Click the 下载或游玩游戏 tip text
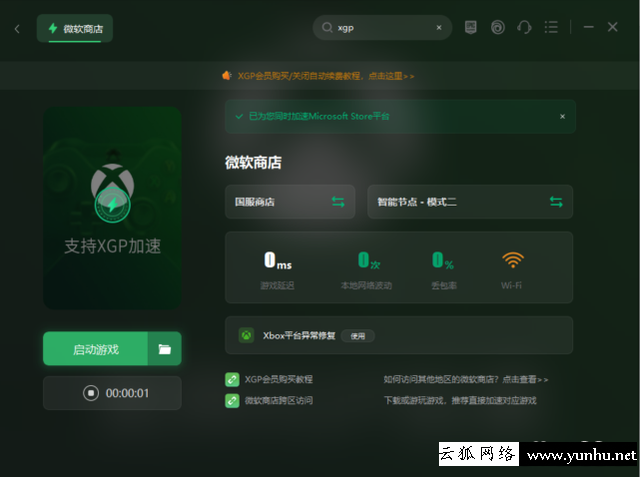640x477 pixels. point(460,401)
